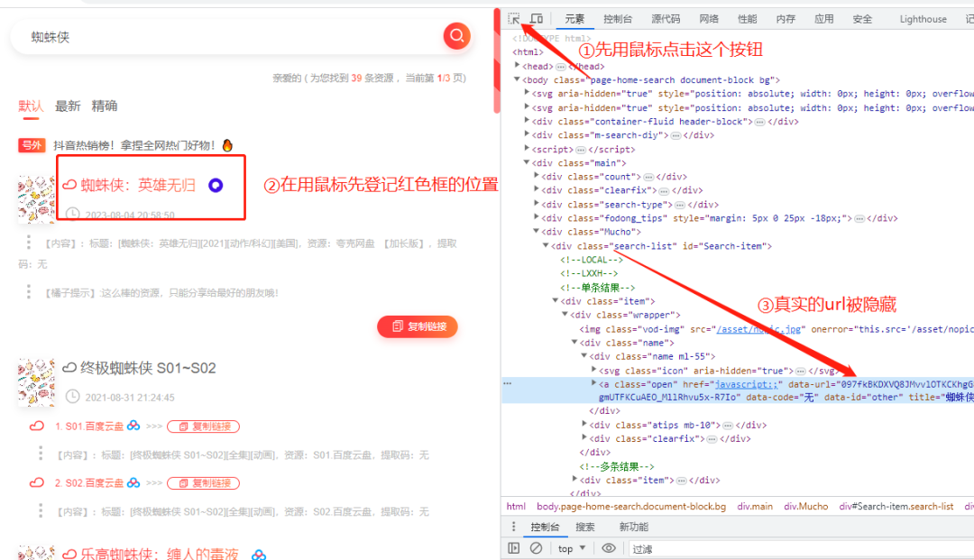The height and width of the screenshot is (560, 974).
Task: Open the top context dropdown
Action: click(x=572, y=549)
